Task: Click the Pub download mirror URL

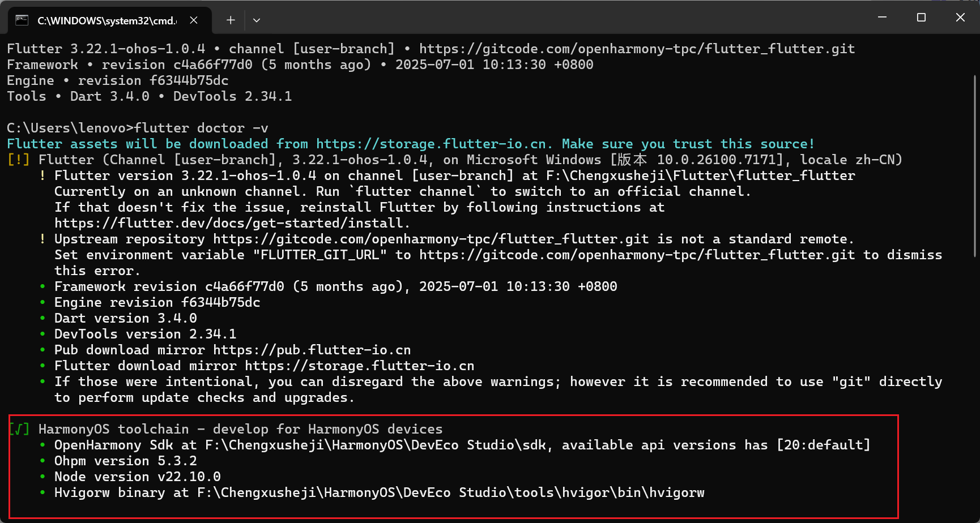Action: point(312,350)
